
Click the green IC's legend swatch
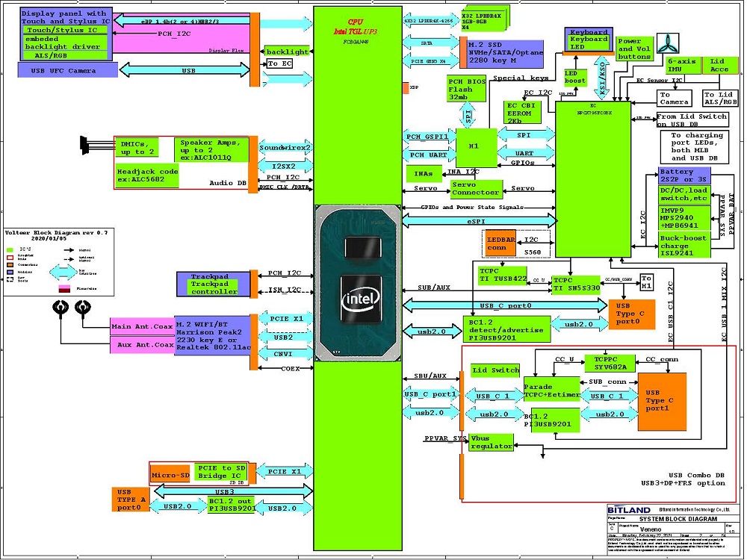pos(10,250)
